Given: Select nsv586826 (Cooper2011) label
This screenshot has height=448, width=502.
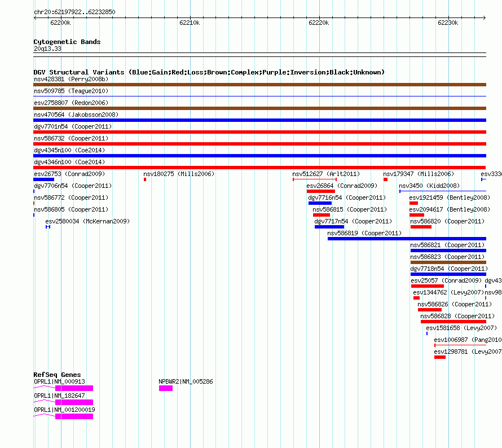Looking at the screenshot, I should [455, 304].
